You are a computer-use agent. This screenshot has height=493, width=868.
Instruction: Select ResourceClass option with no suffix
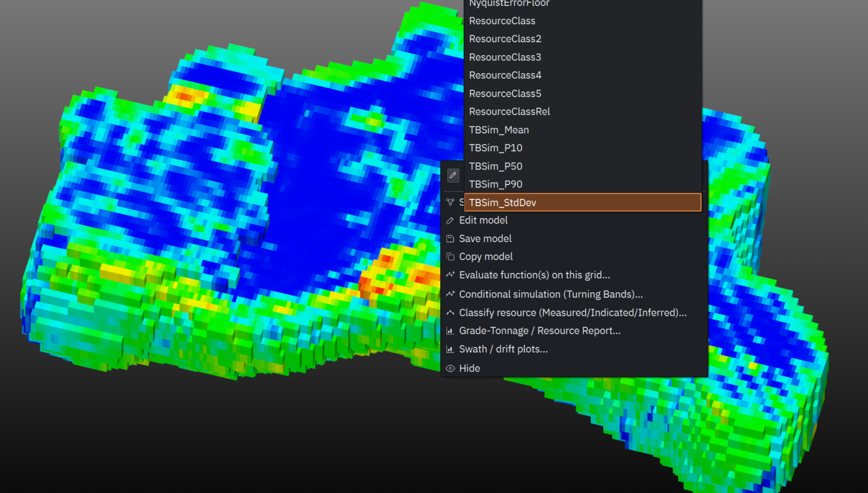[x=583, y=20]
